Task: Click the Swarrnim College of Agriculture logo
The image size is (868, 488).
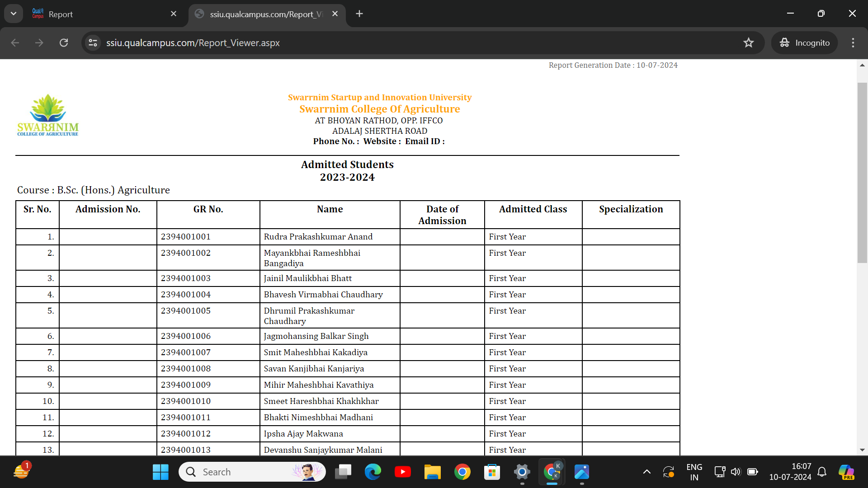Action: pos(48,115)
